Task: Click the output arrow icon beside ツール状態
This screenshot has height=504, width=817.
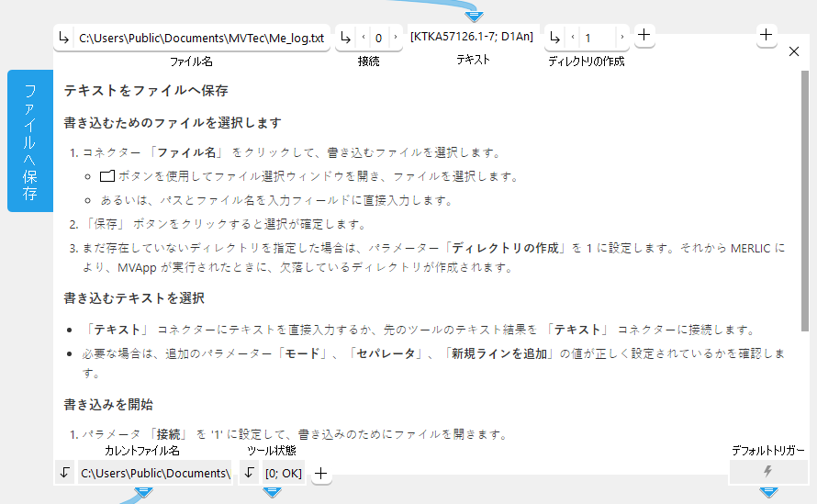Action: click(249, 473)
